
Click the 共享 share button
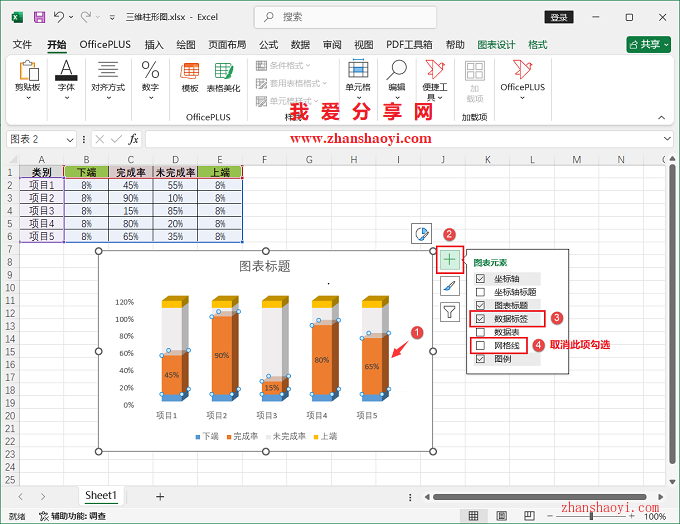[648, 45]
